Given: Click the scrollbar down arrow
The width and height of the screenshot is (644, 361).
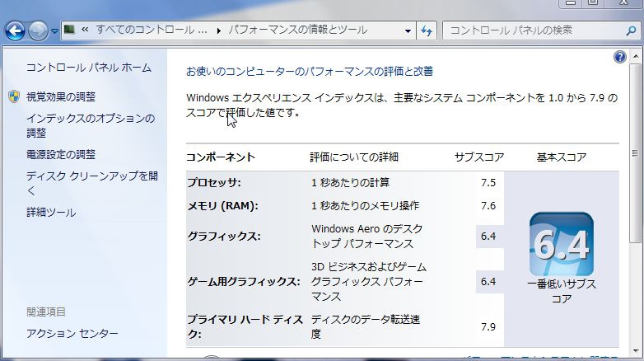Looking at the screenshot, I should click(x=636, y=352).
